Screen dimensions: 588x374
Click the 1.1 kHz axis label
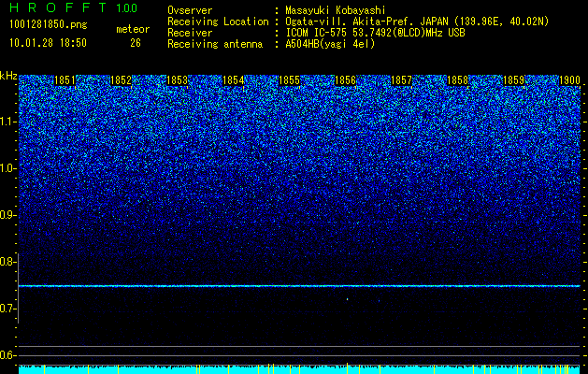click(7, 122)
